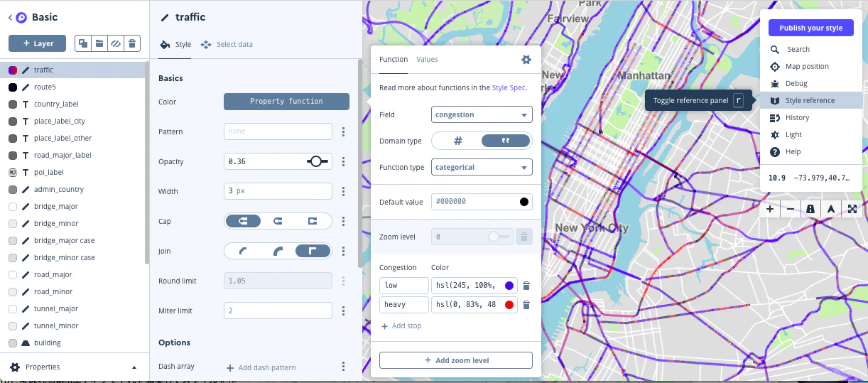
Task: Select round line join option
Action: pos(278,251)
